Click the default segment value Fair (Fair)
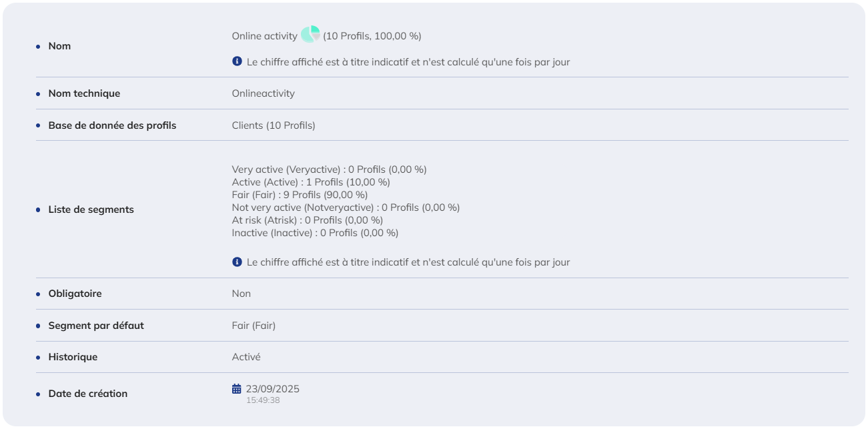The width and height of the screenshot is (868, 429). point(254,326)
